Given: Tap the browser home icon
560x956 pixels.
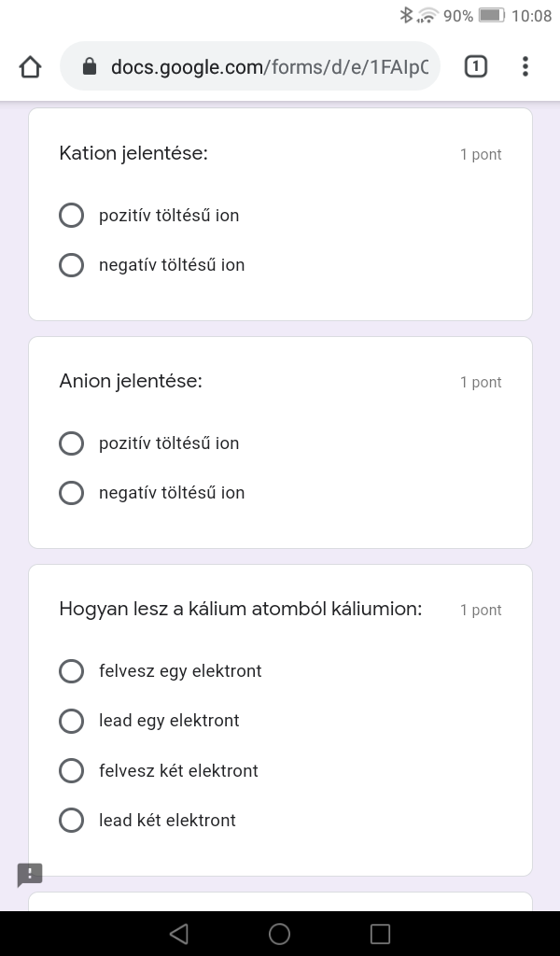Looking at the screenshot, I should point(30,66).
